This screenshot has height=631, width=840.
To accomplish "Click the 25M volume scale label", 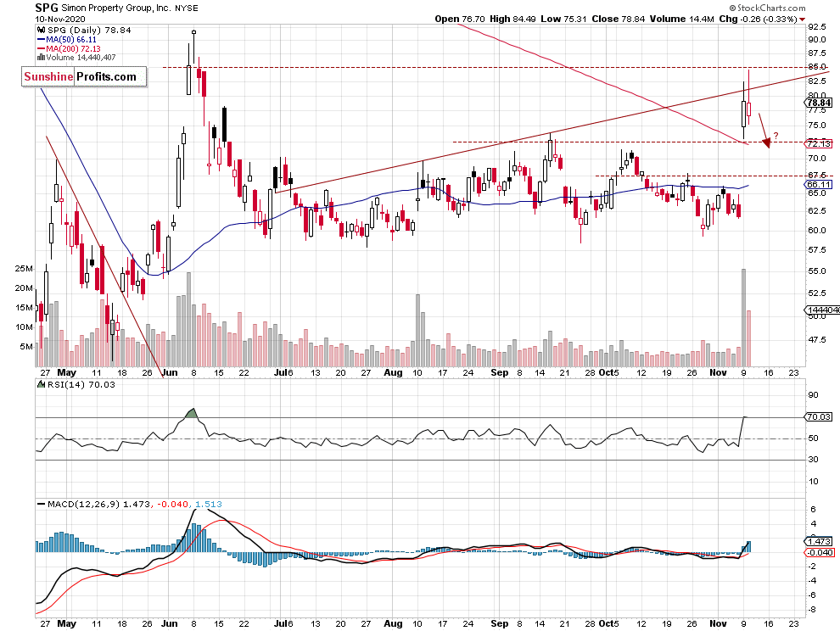I will pyautogui.click(x=24, y=268).
